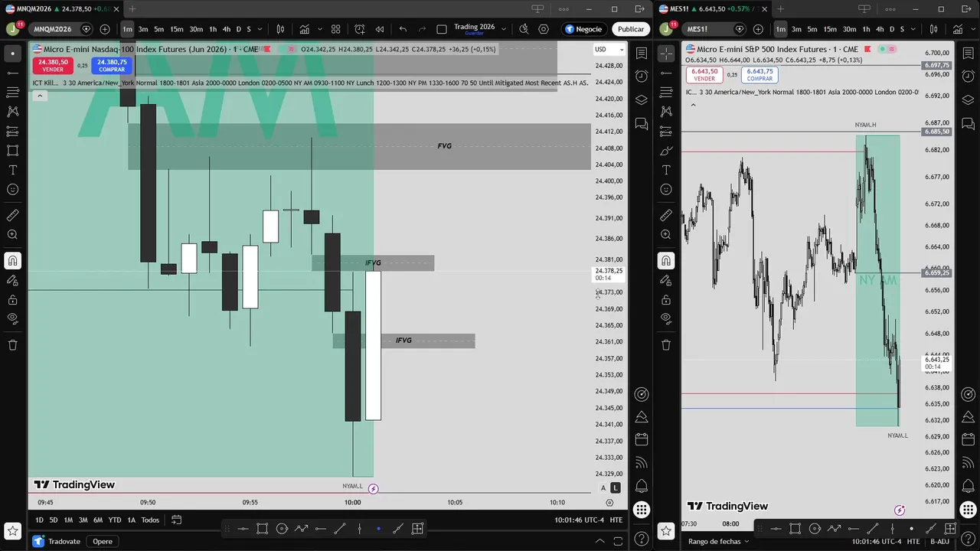Click VENDER 6.643,50 on MES1! chart
The height and width of the screenshot is (551, 980).
pyautogui.click(x=704, y=74)
